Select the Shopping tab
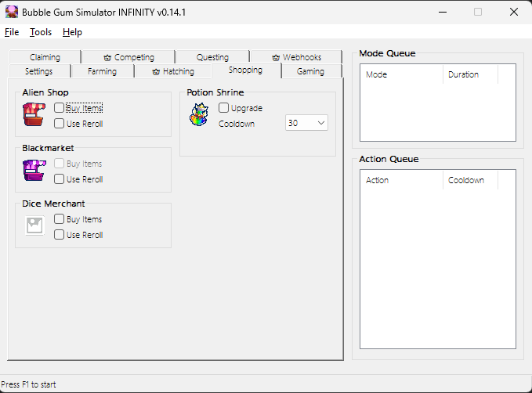 [x=246, y=70]
